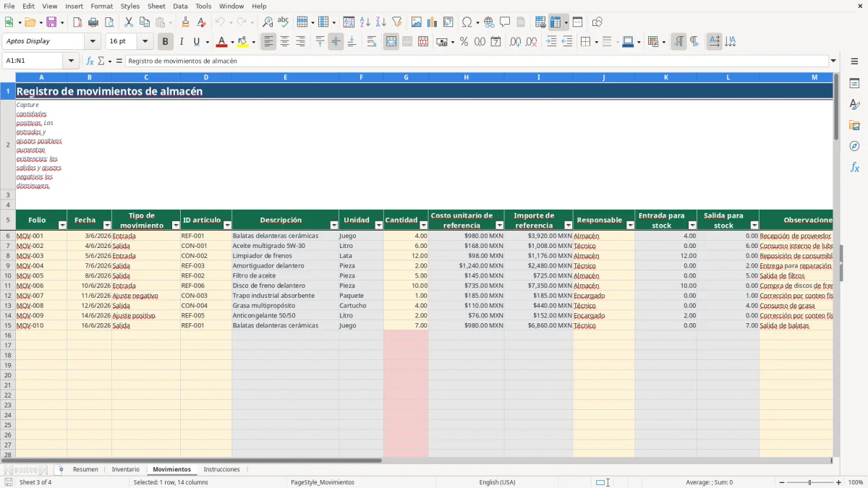868x488 pixels.
Task: Toggle underline formatting
Action: tap(196, 42)
